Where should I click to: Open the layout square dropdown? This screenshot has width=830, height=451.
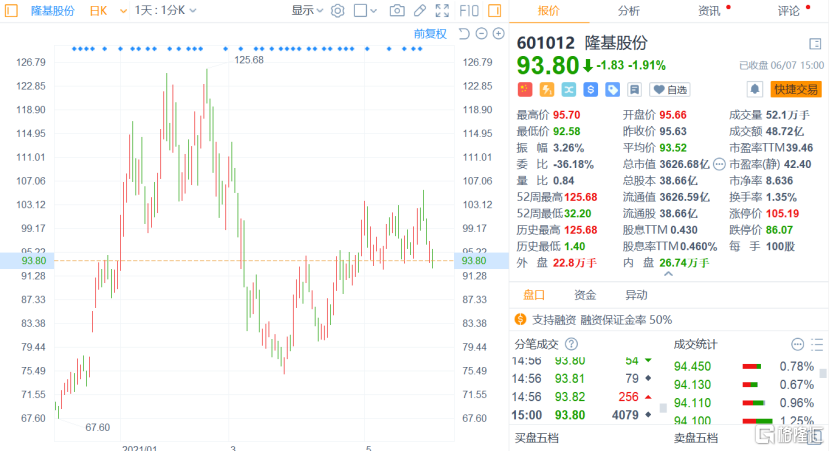[365, 11]
